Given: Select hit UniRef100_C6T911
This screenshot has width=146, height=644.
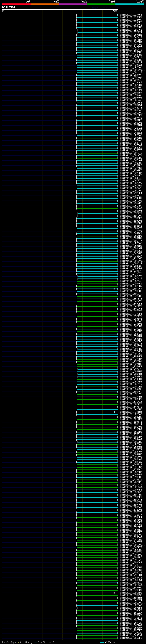Looking at the screenshot, I should click(x=131, y=57).
